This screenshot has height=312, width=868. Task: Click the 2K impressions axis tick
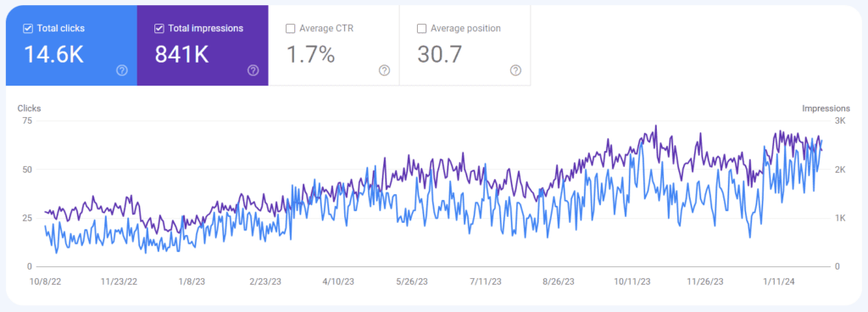[840, 170]
